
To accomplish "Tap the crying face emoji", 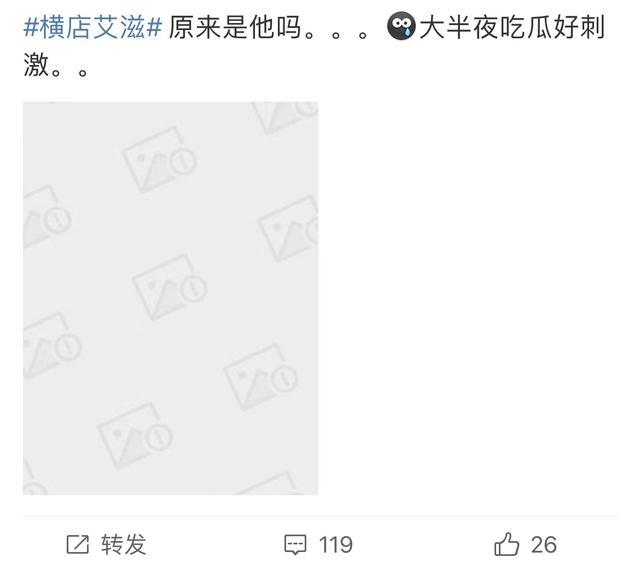I will (401, 26).
